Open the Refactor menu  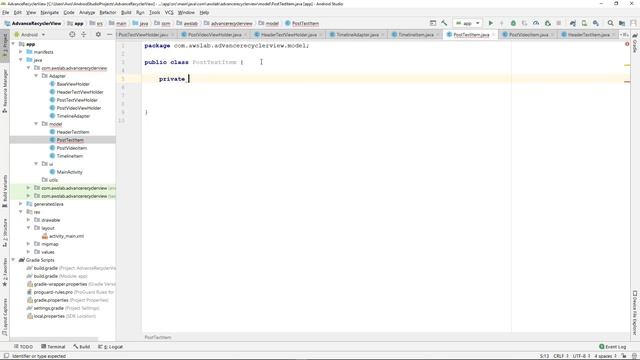tap(108, 13)
